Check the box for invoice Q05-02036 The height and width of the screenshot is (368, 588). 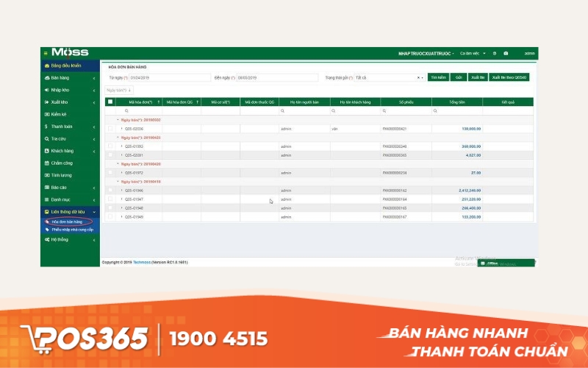[x=110, y=128]
